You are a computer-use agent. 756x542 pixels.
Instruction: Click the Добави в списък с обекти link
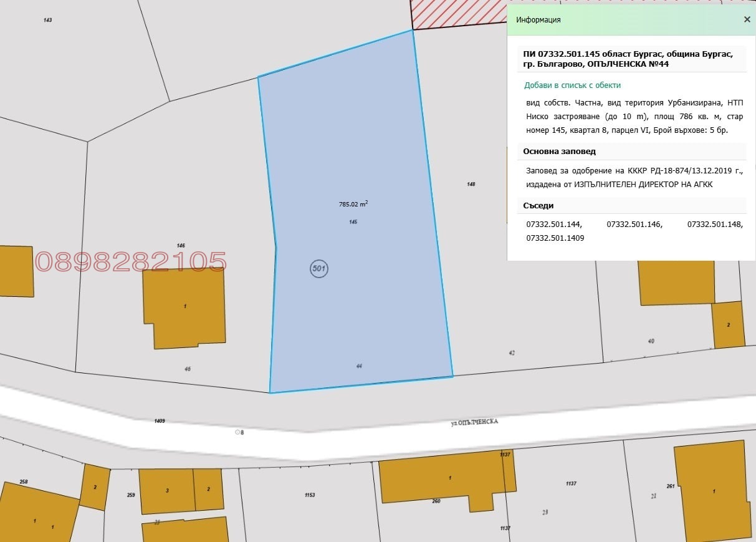click(573, 85)
